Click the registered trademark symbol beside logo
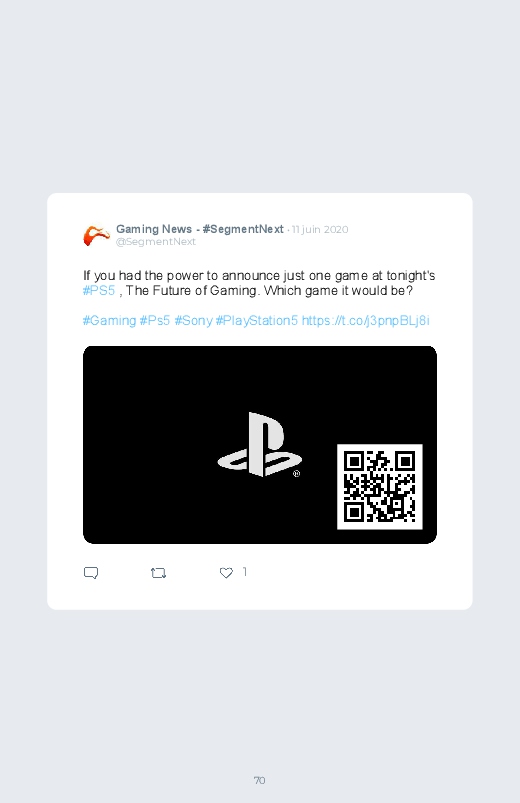Image resolution: width=520 pixels, height=803 pixels. pos(296,474)
